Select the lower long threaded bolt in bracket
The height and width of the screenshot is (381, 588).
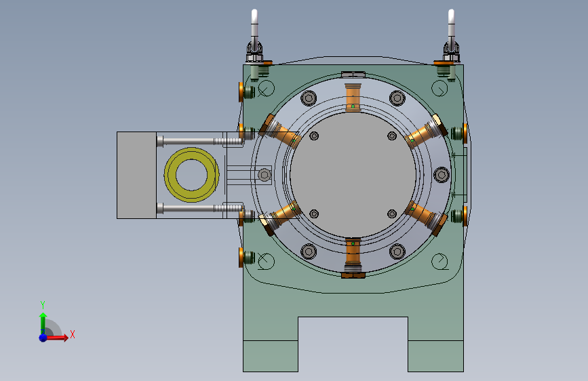[199, 208]
